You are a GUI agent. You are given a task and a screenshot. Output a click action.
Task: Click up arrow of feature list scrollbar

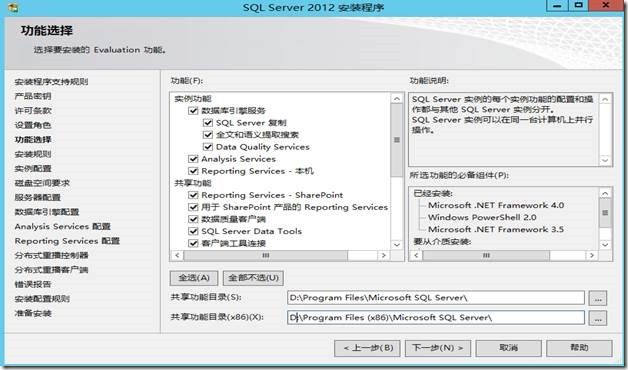pos(397,99)
